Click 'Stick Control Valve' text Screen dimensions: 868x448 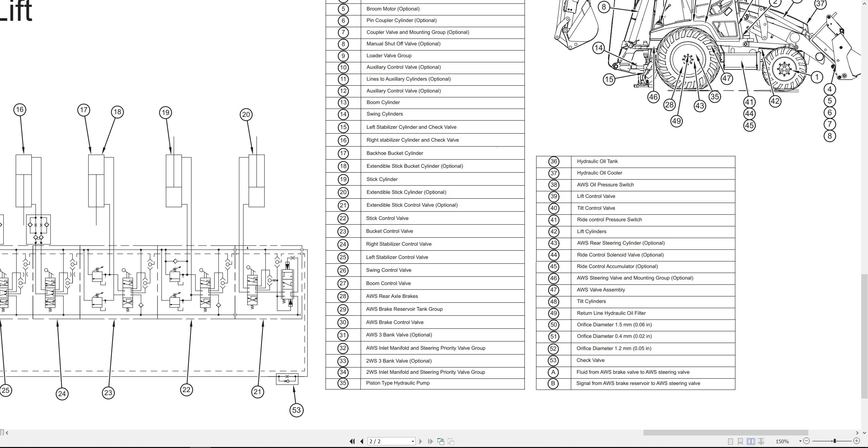(x=387, y=218)
